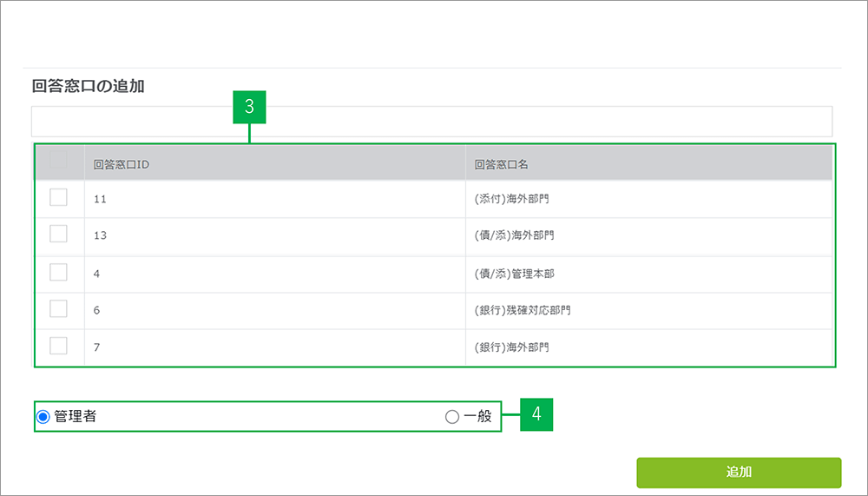Click the (債/添)管理本部 row name
The image size is (868, 496).
pyautogui.click(x=515, y=274)
